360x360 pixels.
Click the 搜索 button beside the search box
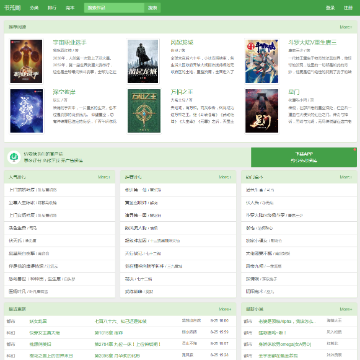152,8
